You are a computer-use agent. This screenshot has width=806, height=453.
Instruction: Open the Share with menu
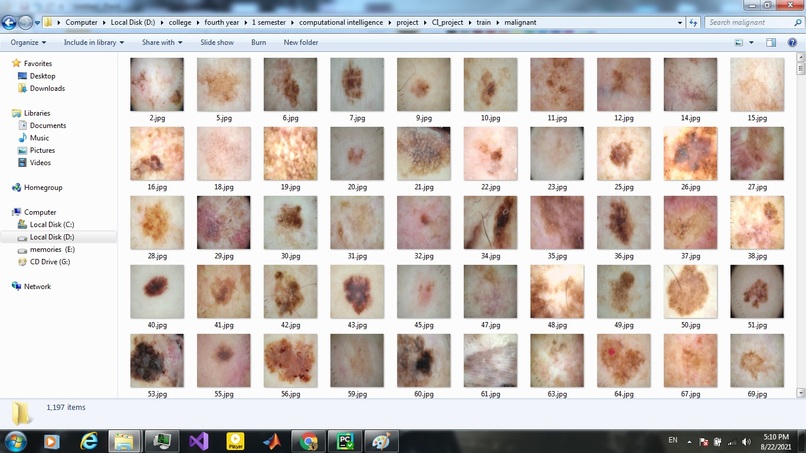click(x=162, y=42)
